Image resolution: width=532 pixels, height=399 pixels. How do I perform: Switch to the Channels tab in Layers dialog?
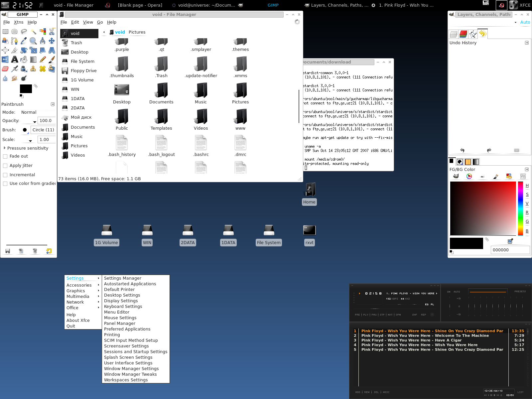click(x=464, y=34)
